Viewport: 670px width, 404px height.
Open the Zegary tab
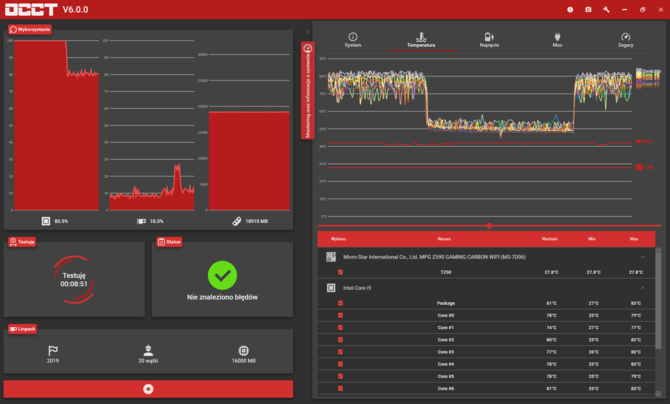pos(626,40)
